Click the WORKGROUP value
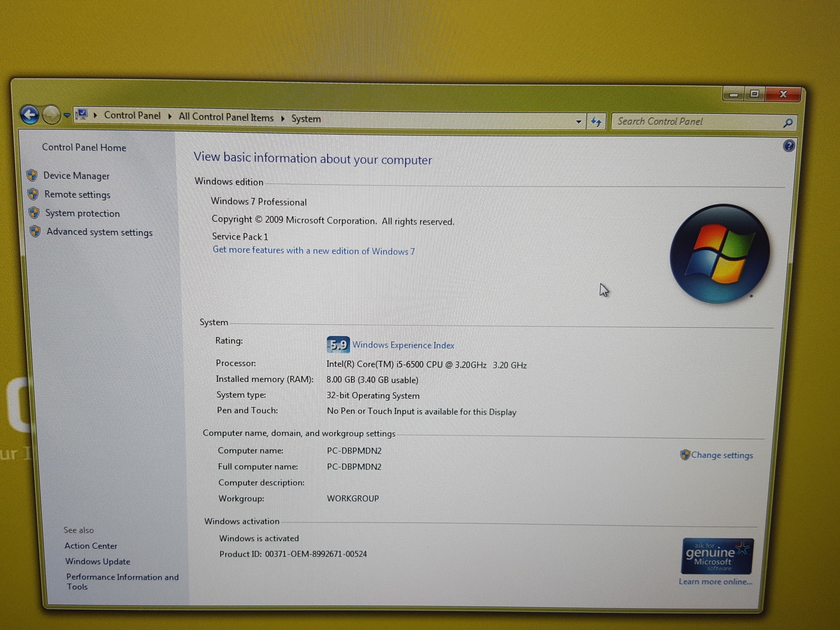Viewport: 840px width, 630px height. 353,499
